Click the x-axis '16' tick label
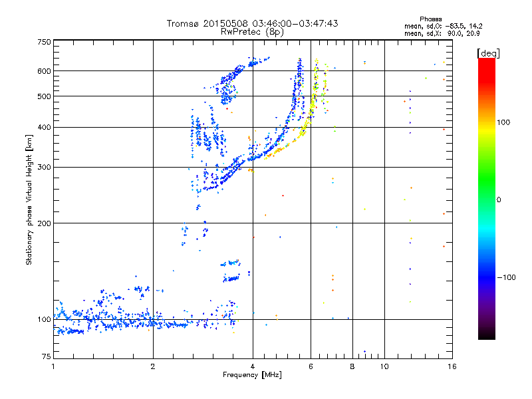This screenshot has width=532, height=399. click(x=452, y=366)
